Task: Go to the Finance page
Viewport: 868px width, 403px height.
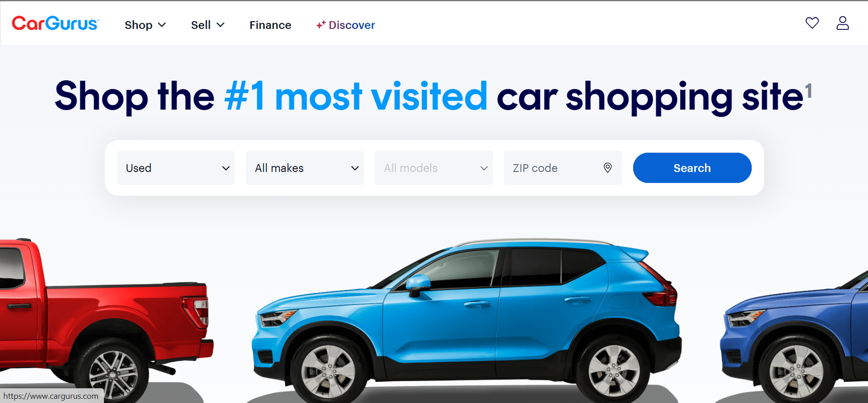Action: click(270, 25)
